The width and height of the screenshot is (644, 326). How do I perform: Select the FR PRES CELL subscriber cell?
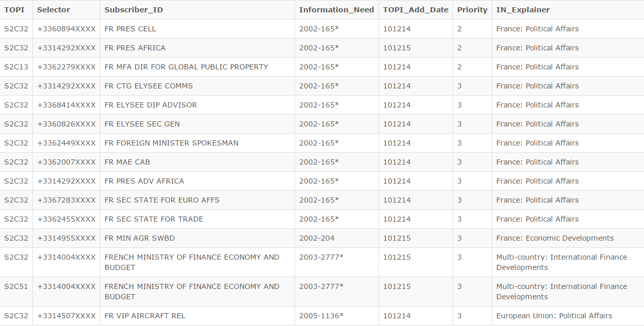130,29
